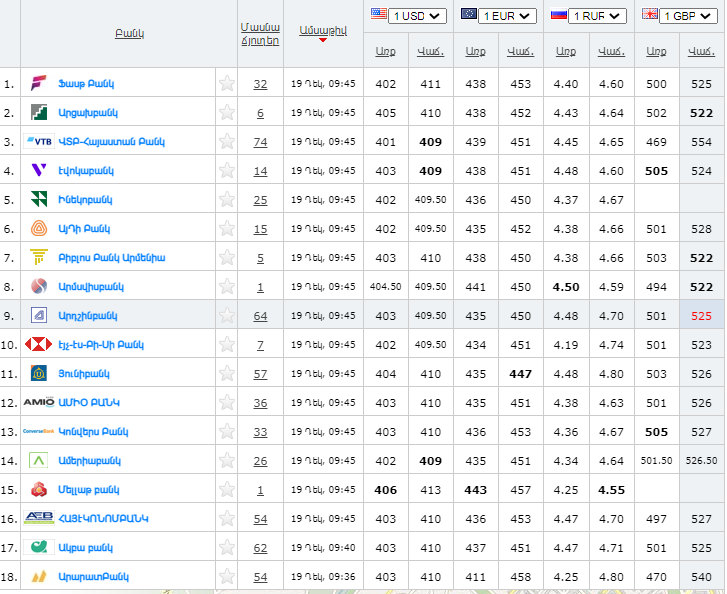The width and height of the screenshot is (727, 594).
Task: Click the red 525 GBP value in row 9
Action: [x=701, y=316]
